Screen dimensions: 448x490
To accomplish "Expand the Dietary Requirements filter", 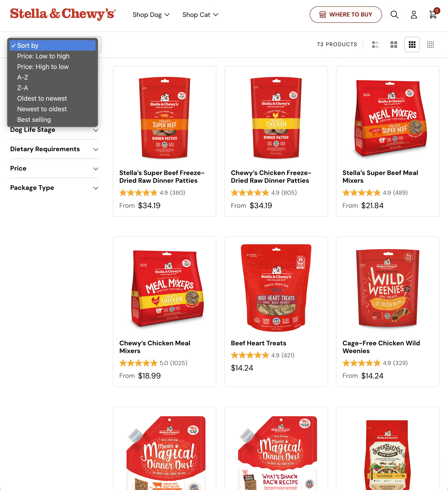I will [x=54, y=149].
